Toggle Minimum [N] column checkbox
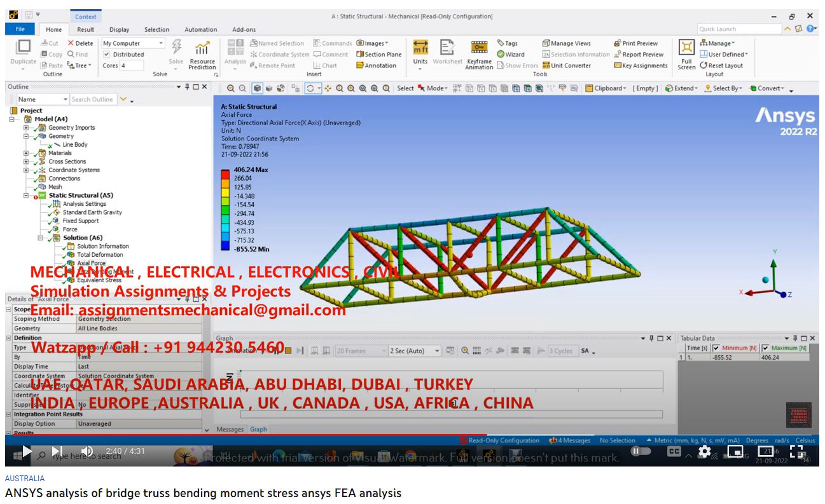Viewport: 825px width, 504px height. click(x=716, y=348)
